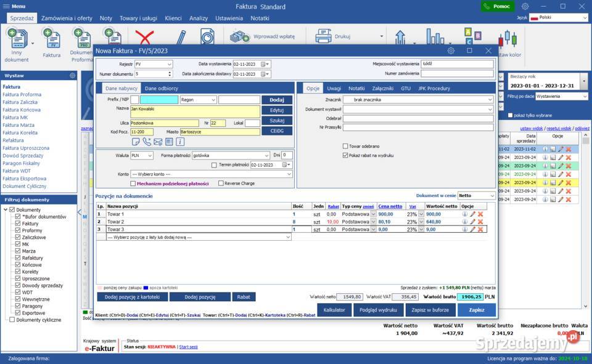
Task: Click the gear icon in Wystaw panel header
Action: [73, 75]
